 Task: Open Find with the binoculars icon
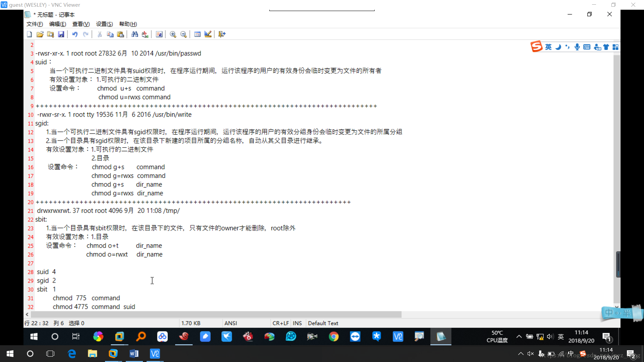pos(135,34)
